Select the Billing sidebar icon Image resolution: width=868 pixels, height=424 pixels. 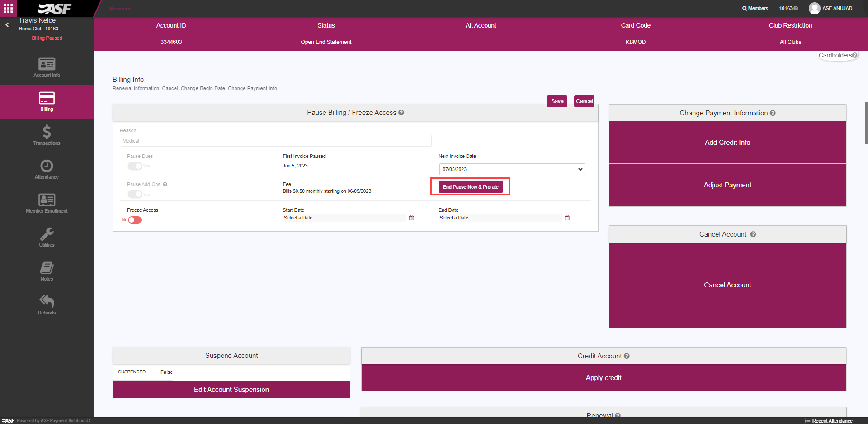point(47,98)
